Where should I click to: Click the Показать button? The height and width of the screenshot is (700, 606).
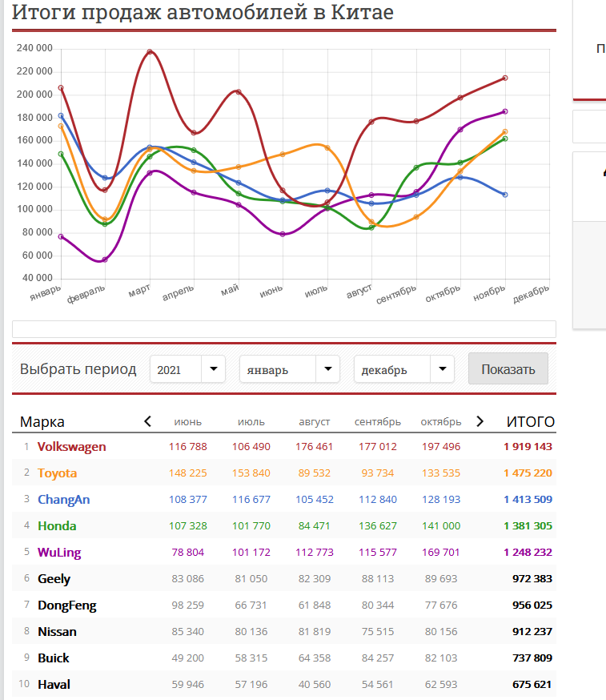(x=508, y=368)
